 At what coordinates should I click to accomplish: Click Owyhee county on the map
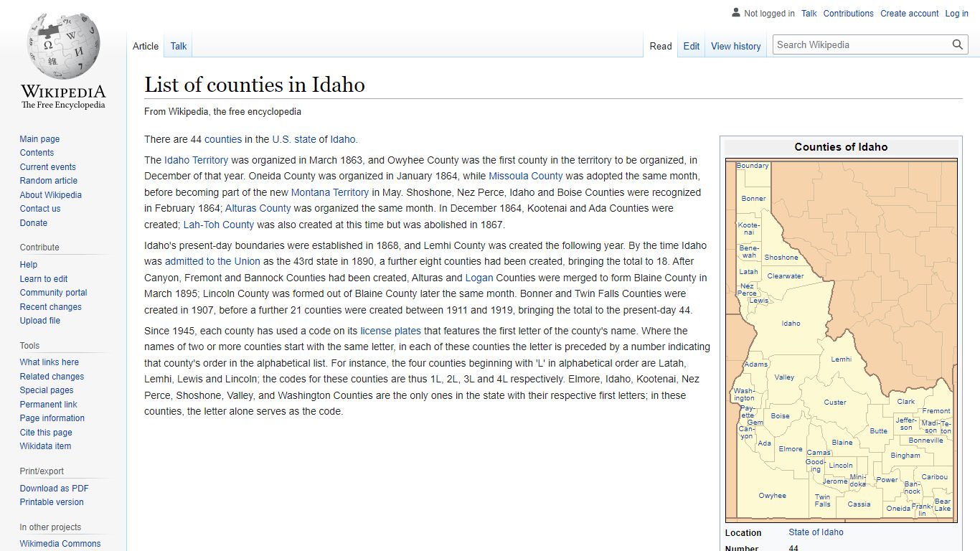click(x=773, y=496)
